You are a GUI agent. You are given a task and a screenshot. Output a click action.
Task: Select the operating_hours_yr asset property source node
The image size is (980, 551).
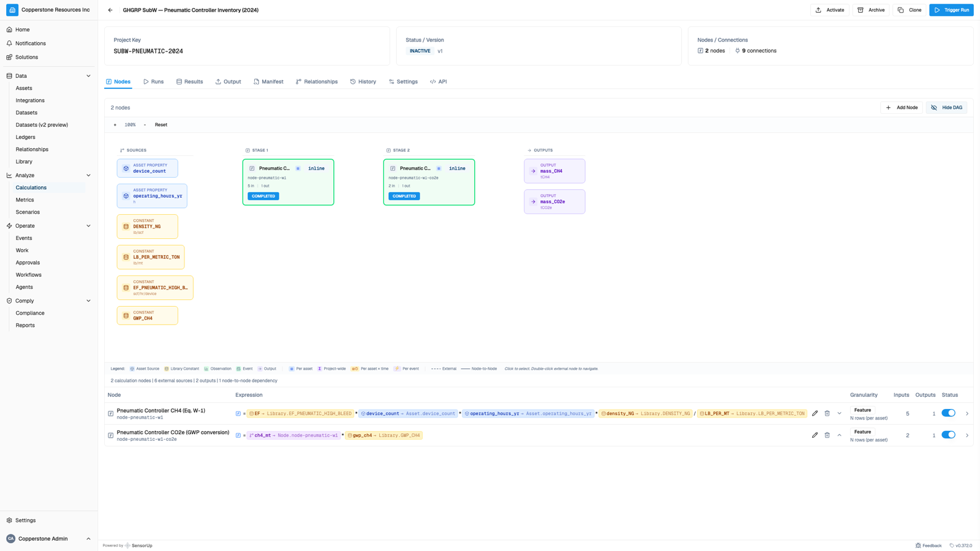pos(152,196)
